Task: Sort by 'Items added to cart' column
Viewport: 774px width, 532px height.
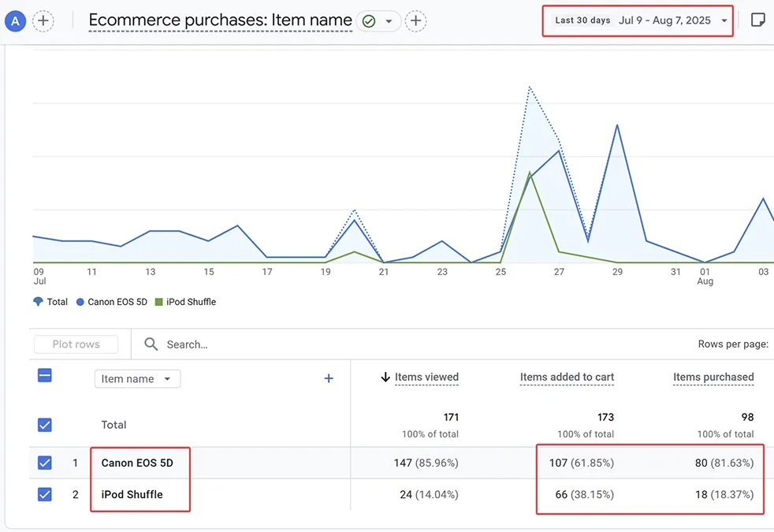Action: point(567,378)
